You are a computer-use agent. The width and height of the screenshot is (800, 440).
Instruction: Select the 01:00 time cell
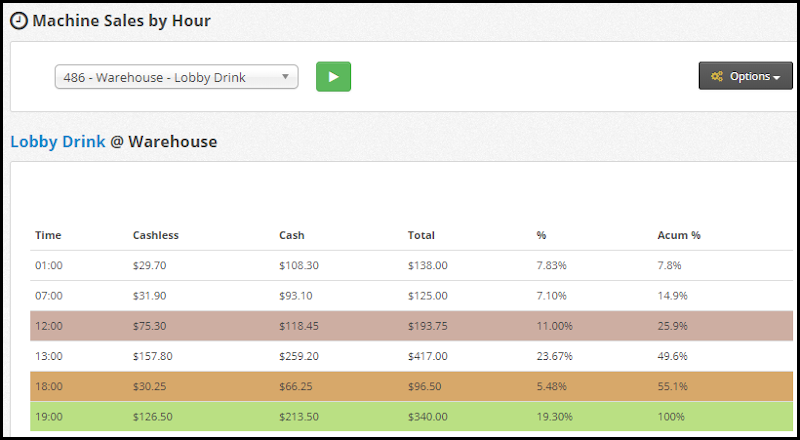[x=49, y=265]
